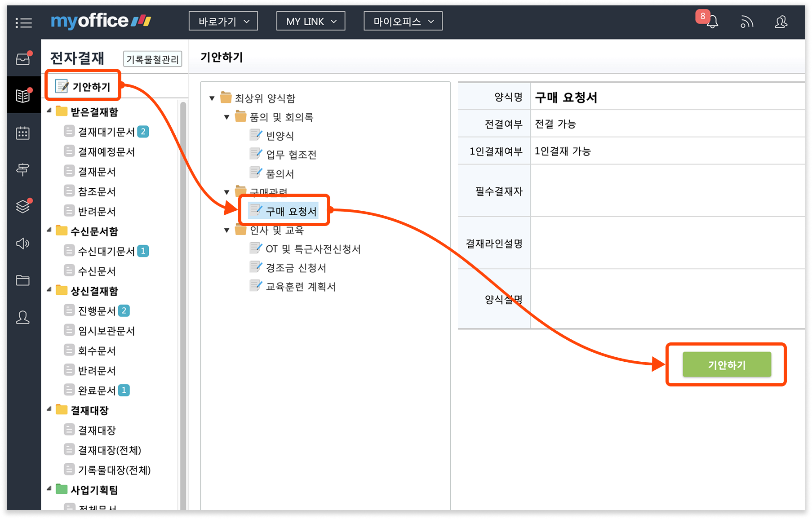
Task: Open the speaker announcements sidebar icon
Action: (x=23, y=244)
